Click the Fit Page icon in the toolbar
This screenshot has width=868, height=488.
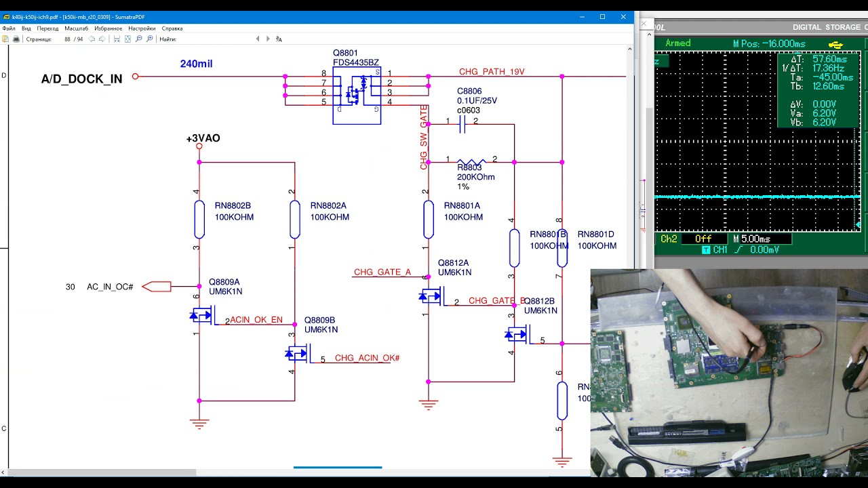pyautogui.click(x=127, y=39)
